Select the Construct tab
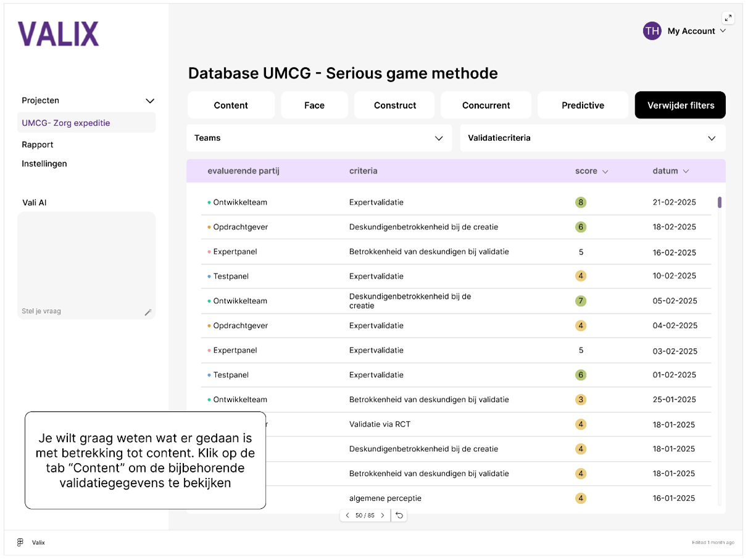 click(394, 105)
